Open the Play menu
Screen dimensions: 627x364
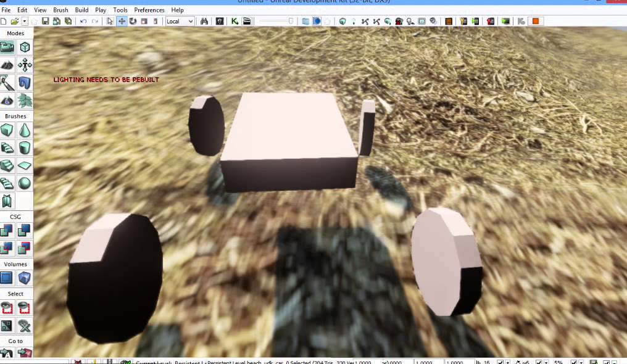(x=101, y=10)
